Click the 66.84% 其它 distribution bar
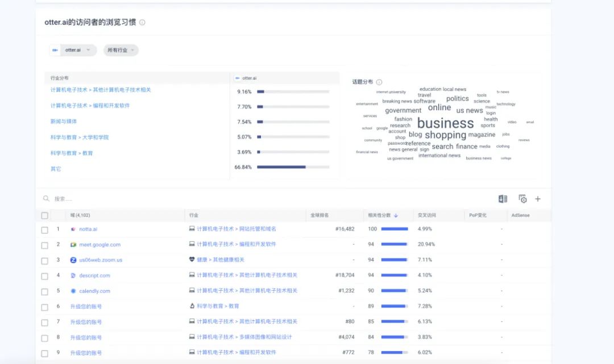The width and height of the screenshot is (614, 364). pos(293,168)
